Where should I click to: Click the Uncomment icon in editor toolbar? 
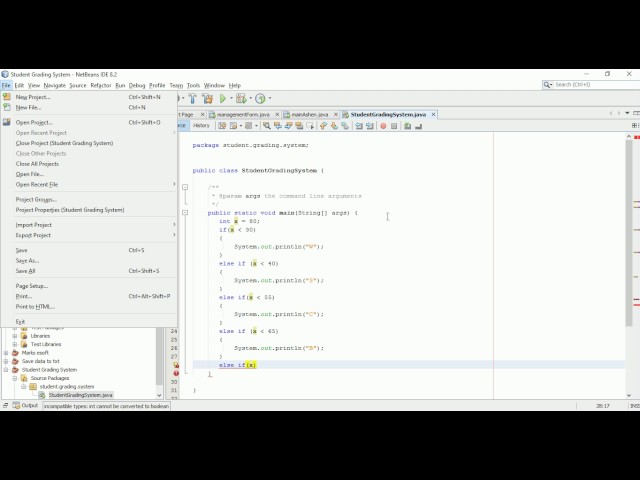(418, 126)
